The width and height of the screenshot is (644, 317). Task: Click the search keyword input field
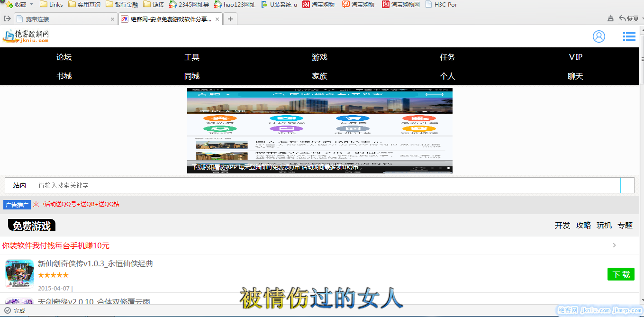(x=327, y=185)
